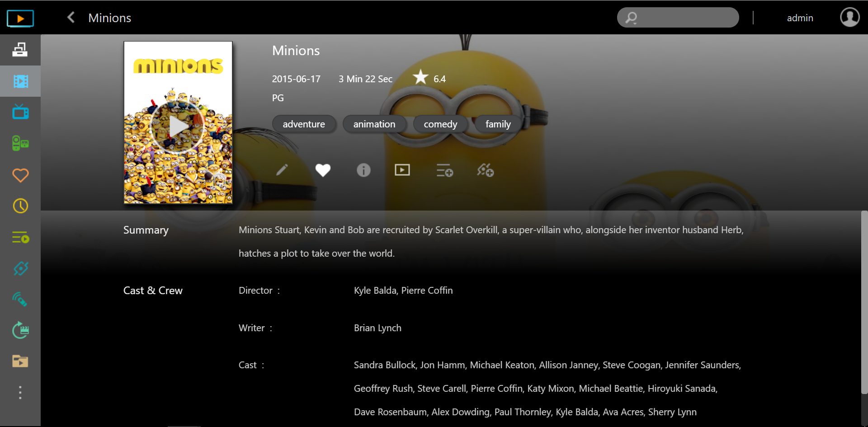Open Favorites heart in sidebar

[x=20, y=175]
